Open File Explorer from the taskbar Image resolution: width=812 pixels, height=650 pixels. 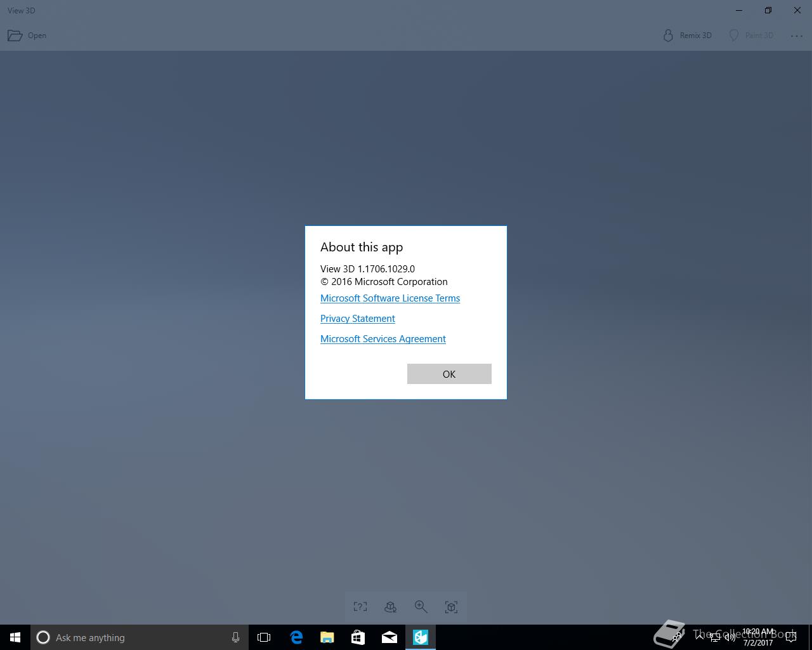327,637
